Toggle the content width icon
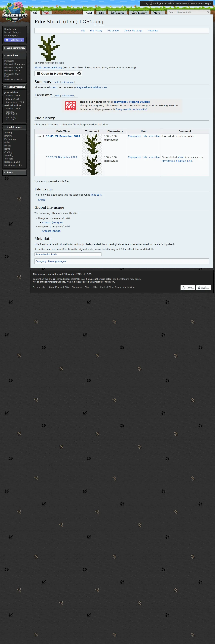 click(x=143, y=4)
